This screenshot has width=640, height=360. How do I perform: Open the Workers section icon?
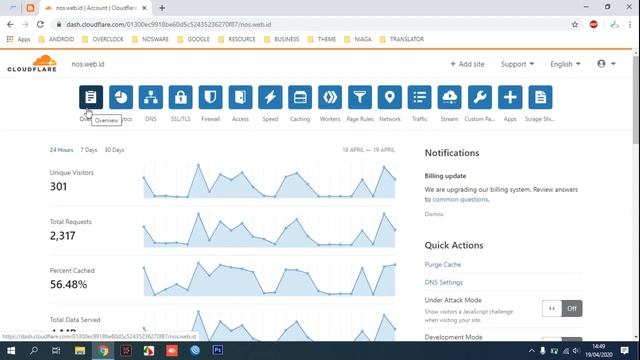click(330, 97)
